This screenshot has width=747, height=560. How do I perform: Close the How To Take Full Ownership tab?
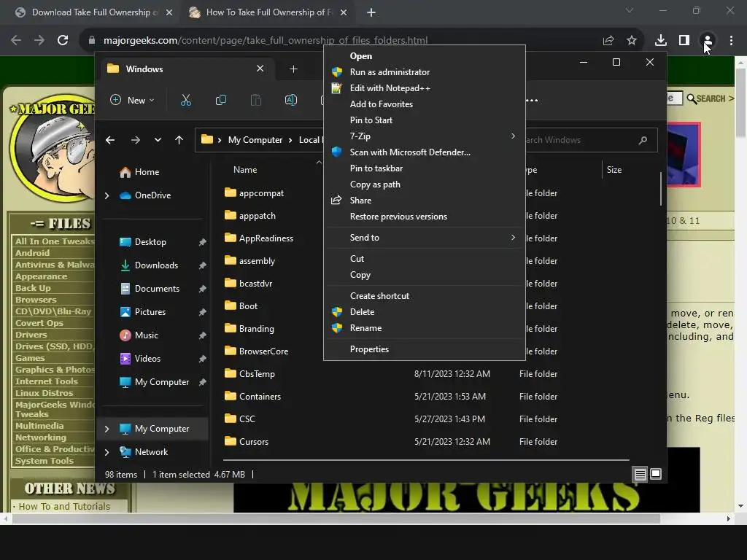pos(344,12)
